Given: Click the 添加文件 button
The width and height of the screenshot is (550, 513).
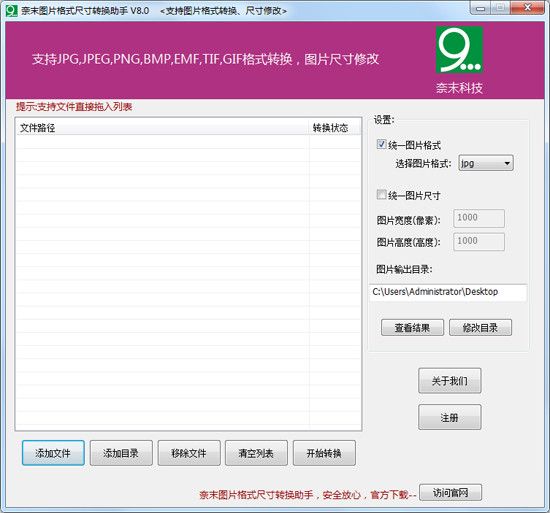Looking at the screenshot, I should tap(53, 453).
